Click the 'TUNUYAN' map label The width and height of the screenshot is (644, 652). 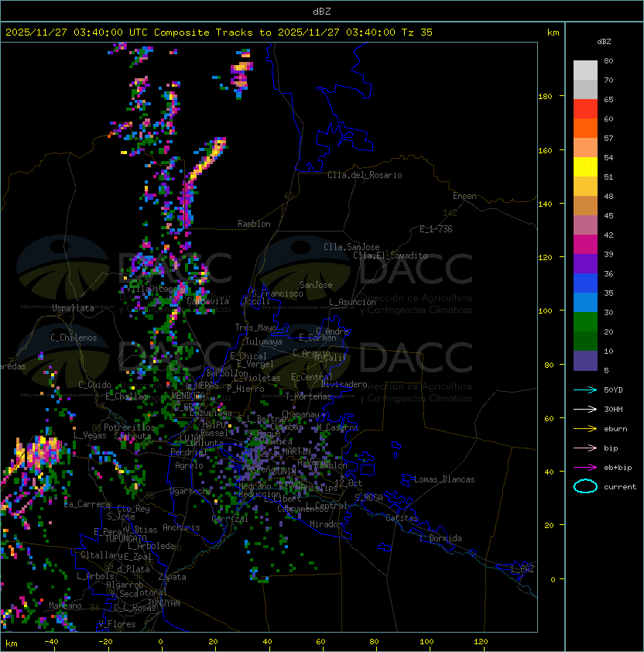tap(164, 603)
